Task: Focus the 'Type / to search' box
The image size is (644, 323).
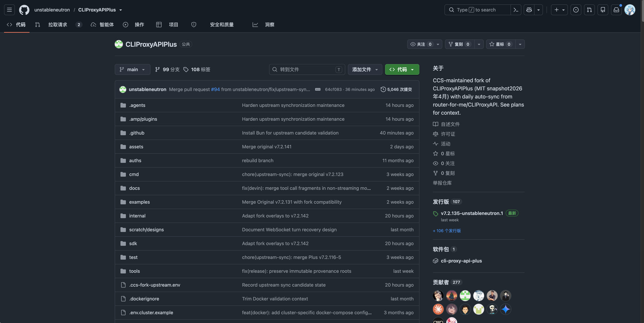Action: 477,10
